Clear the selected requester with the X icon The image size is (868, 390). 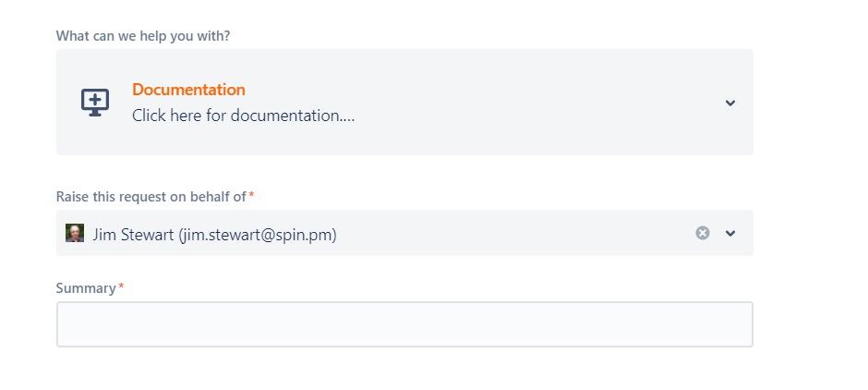point(703,233)
